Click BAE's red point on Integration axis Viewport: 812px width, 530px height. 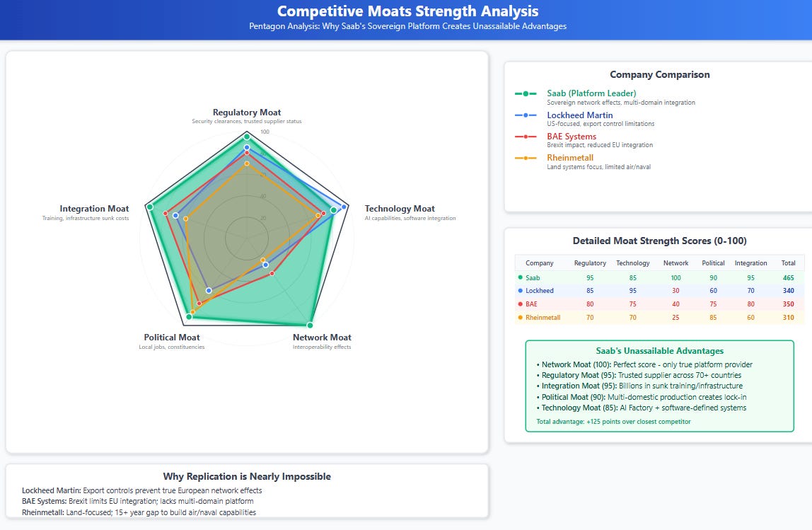click(166, 213)
